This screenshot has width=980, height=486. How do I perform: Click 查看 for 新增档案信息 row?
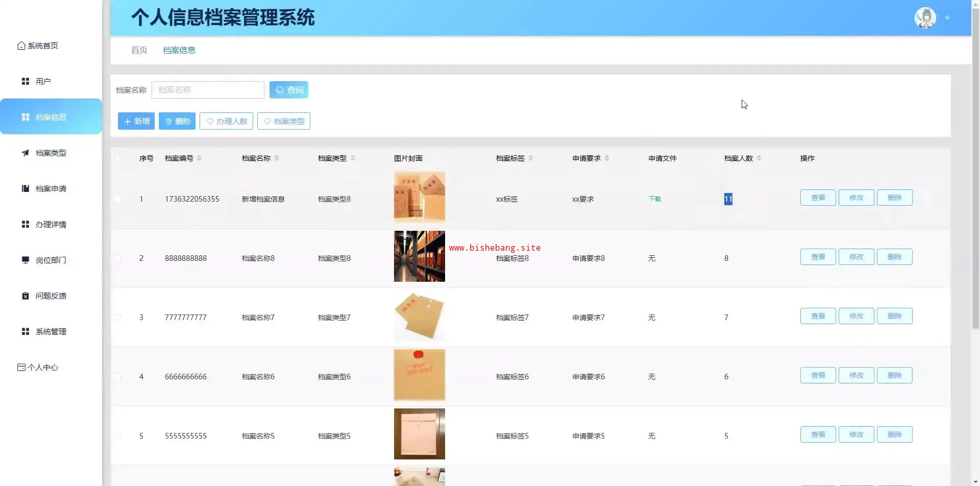[818, 198]
